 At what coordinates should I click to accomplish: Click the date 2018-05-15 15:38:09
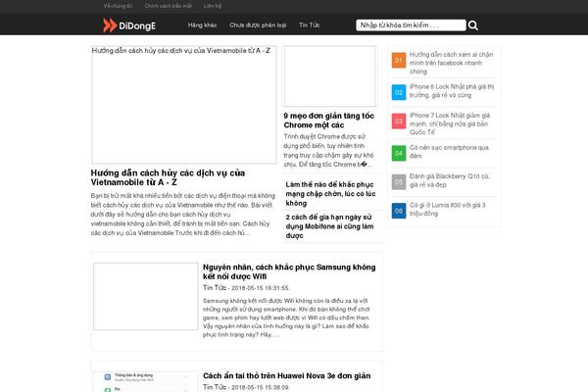coord(261,387)
